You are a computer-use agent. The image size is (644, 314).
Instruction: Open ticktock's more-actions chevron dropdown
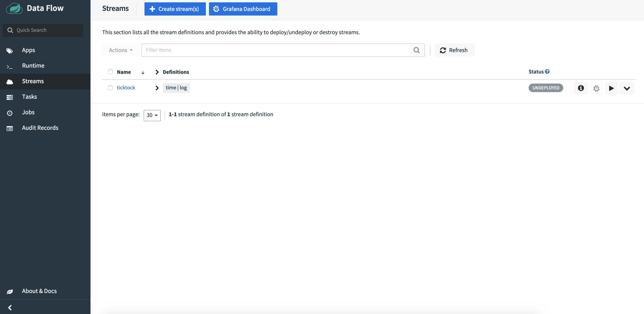pyautogui.click(x=627, y=88)
